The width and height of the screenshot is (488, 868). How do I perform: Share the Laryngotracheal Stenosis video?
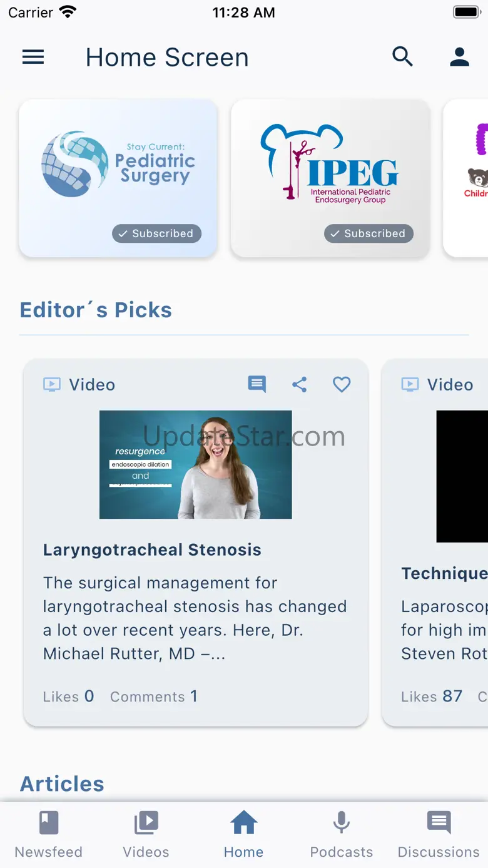point(300,384)
